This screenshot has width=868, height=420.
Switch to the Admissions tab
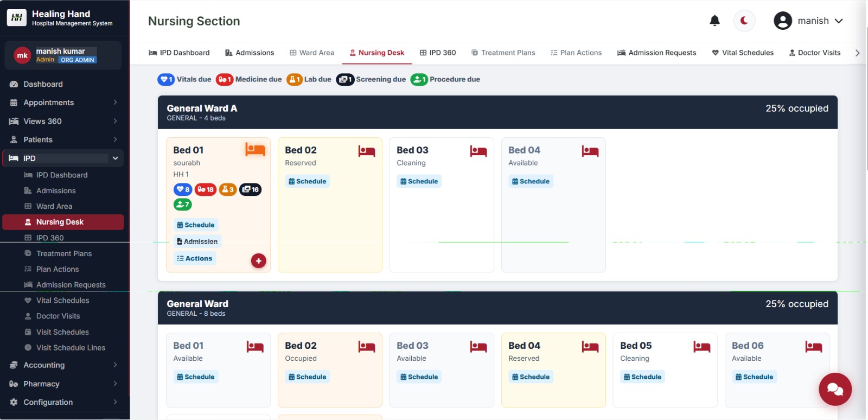pos(250,53)
